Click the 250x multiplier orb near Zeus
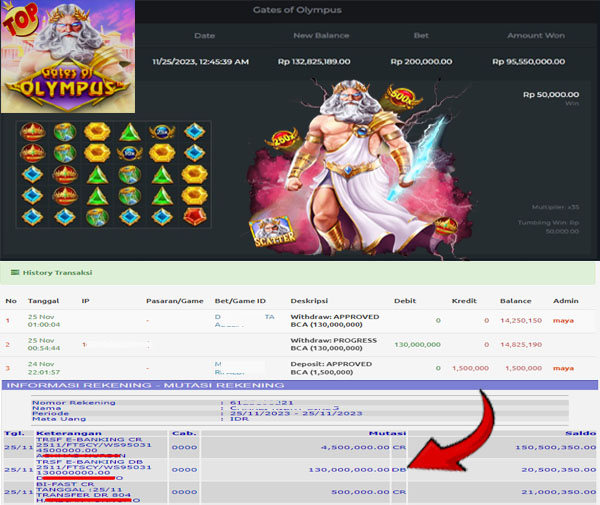 click(x=284, y=138)
